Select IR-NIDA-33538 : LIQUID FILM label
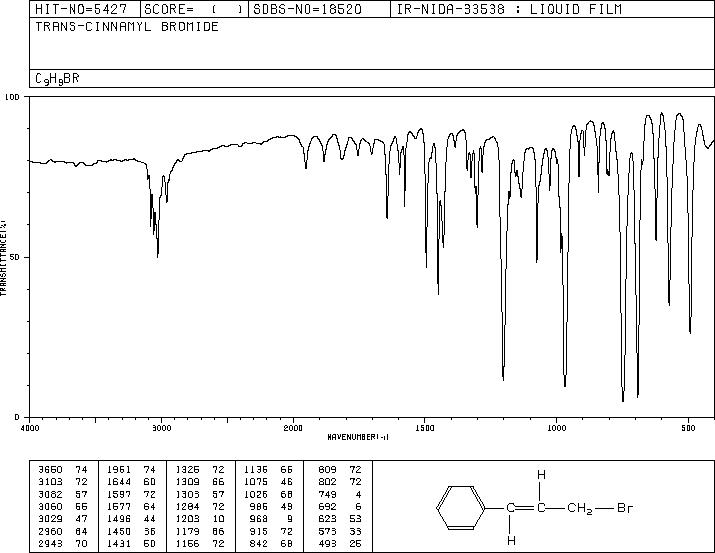Image resolution: width=715 pixels, height=553 pixels. [509, 9]
